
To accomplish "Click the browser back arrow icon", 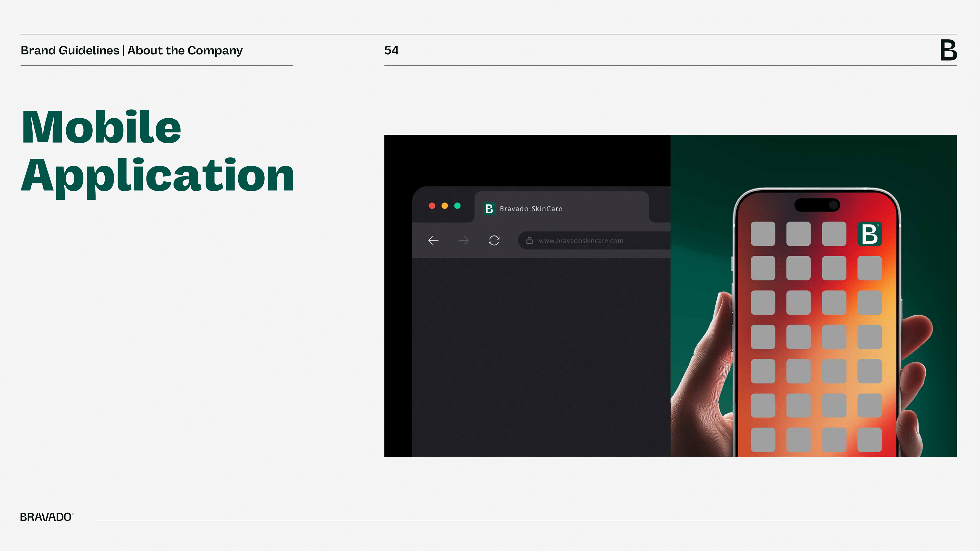I will (433, 240).
